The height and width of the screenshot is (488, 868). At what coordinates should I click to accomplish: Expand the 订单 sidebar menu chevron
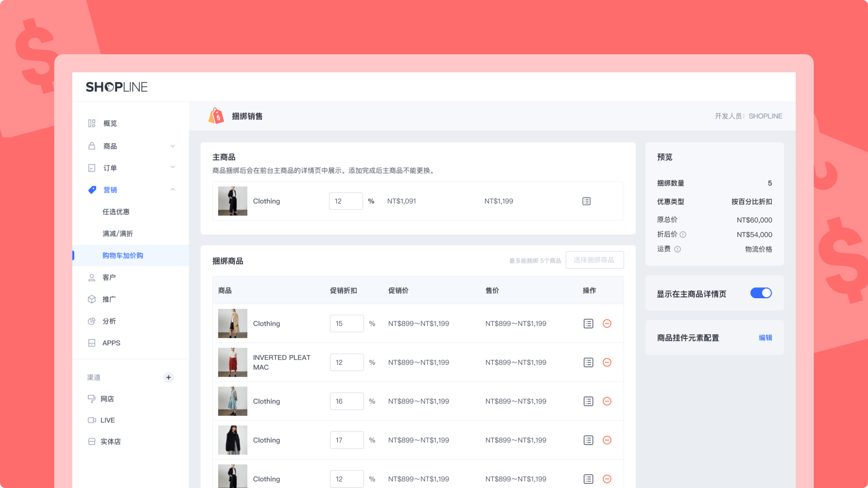pyautogui.click(x=172, y=167)
